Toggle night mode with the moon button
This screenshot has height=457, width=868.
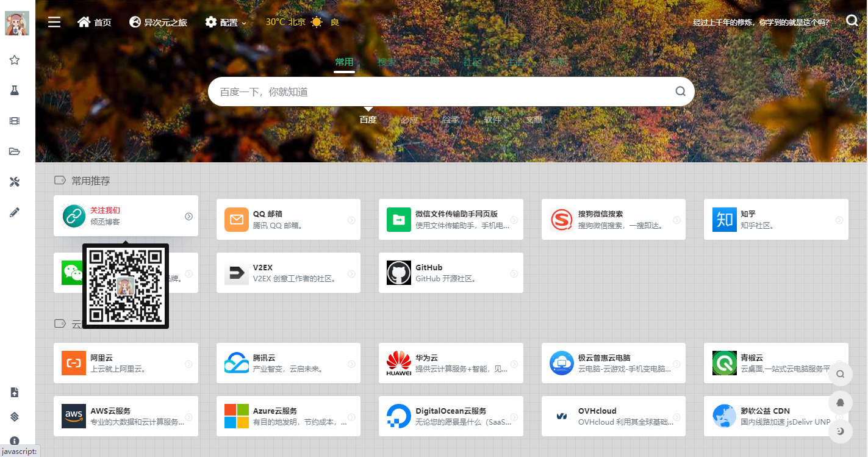pyautogui.click(x=841, y=431)
